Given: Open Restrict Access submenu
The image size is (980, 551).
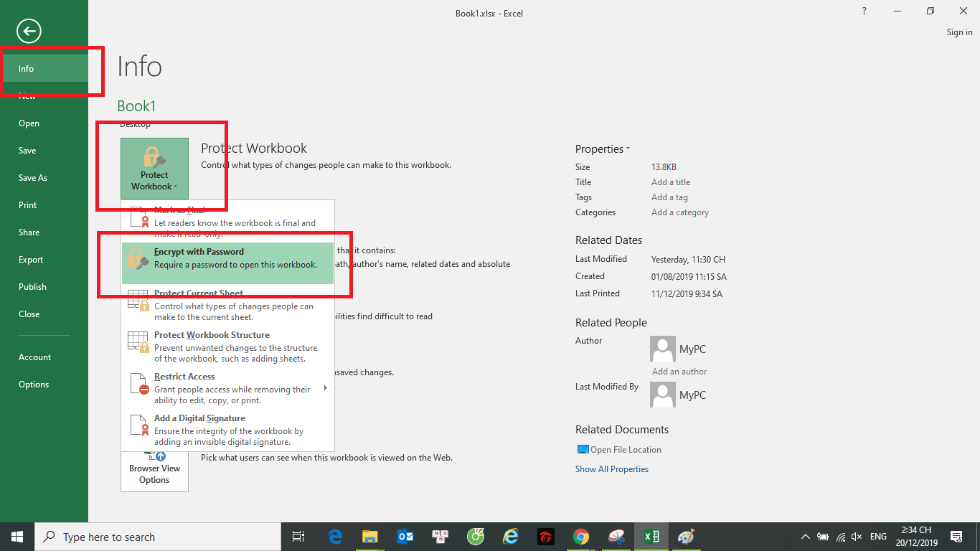Looking at the screenshot, I should point(228,388).
